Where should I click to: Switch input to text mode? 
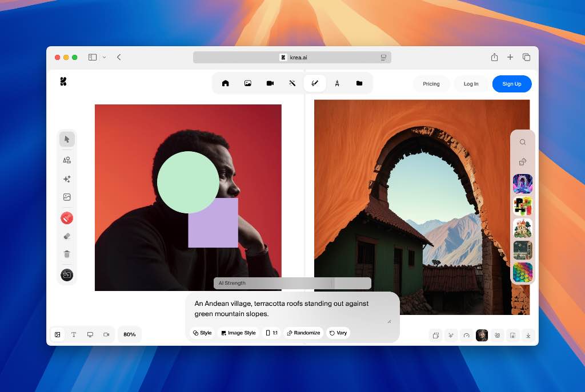click(74, 334)
